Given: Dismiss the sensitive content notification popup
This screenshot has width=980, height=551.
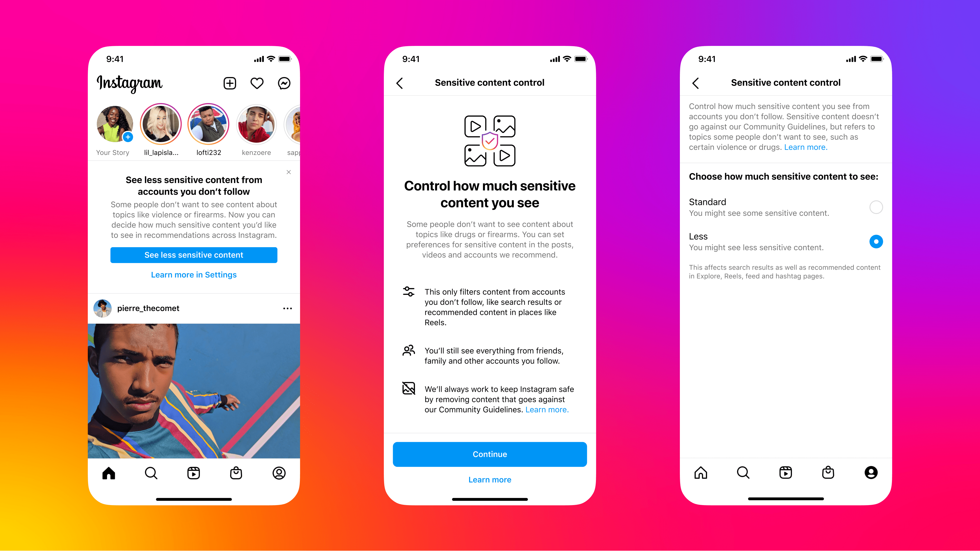Looking at the screenshot, I should [289, 172].
